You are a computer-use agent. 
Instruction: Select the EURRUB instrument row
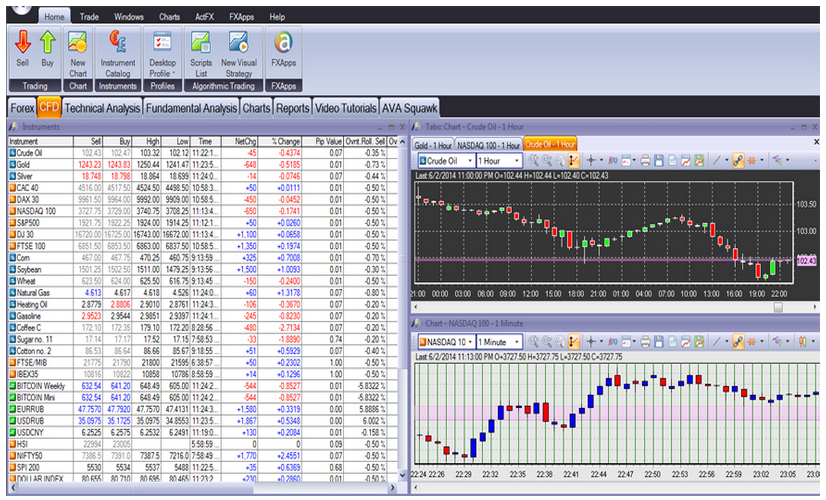pos(203,409)
